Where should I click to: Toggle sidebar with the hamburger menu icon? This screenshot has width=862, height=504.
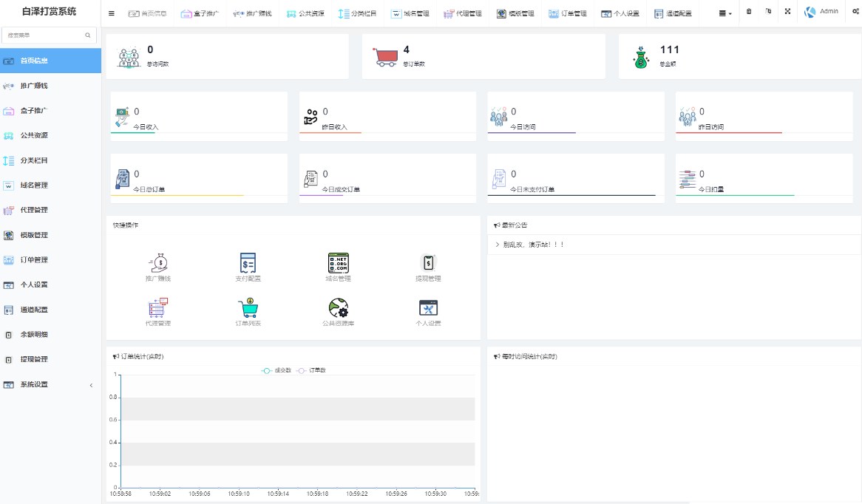pos(112,13)
